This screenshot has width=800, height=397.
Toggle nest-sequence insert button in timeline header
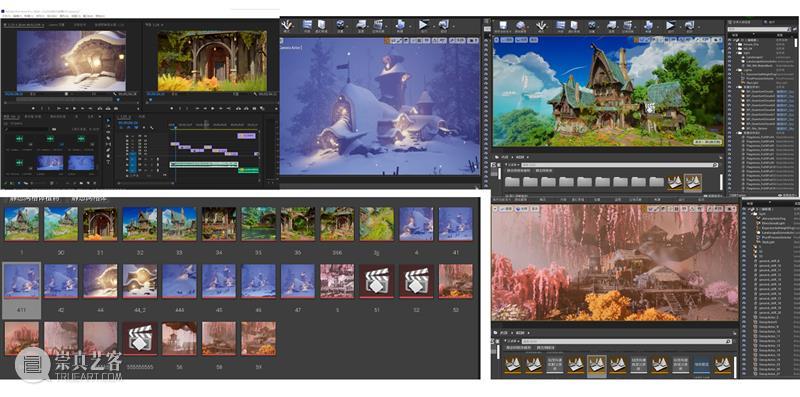(121, 128)
